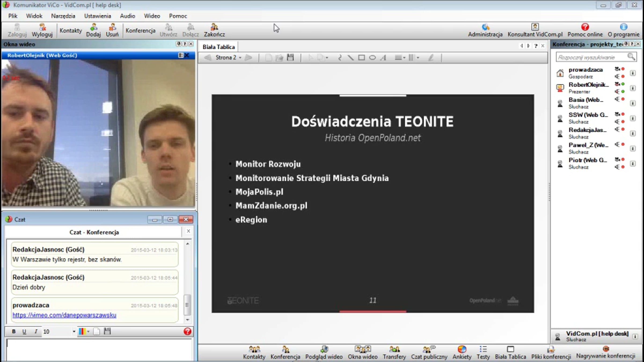Start Nagrywanie konferencji recording

pos(606,352)
